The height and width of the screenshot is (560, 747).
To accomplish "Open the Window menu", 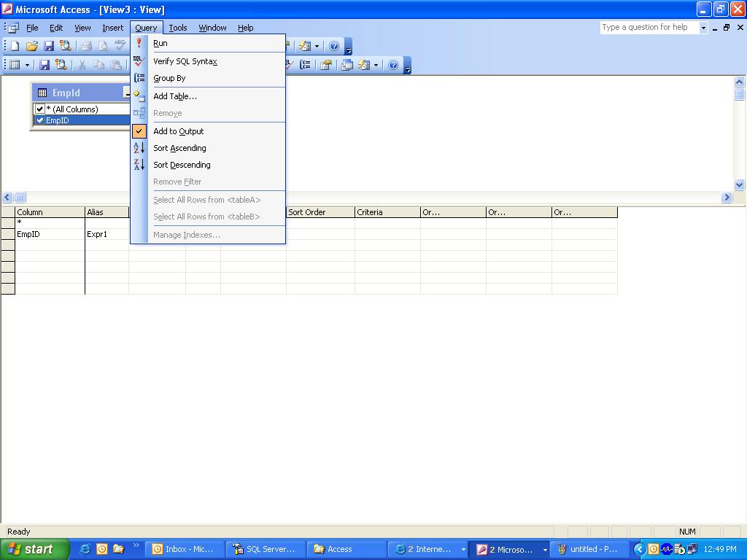I will click(x=212, y=28).
